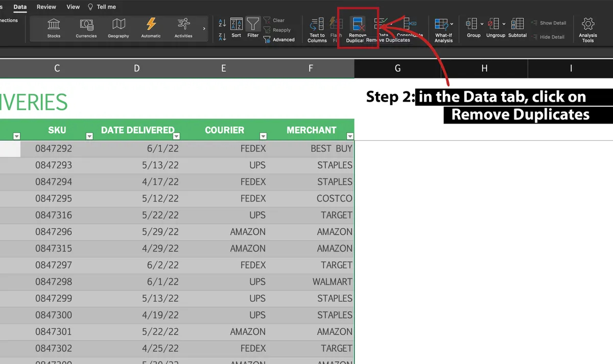The height and width of the screenshot is (364, 613).
Task: Open the COURIER column filter dropdown
Action: pos(263,136)
